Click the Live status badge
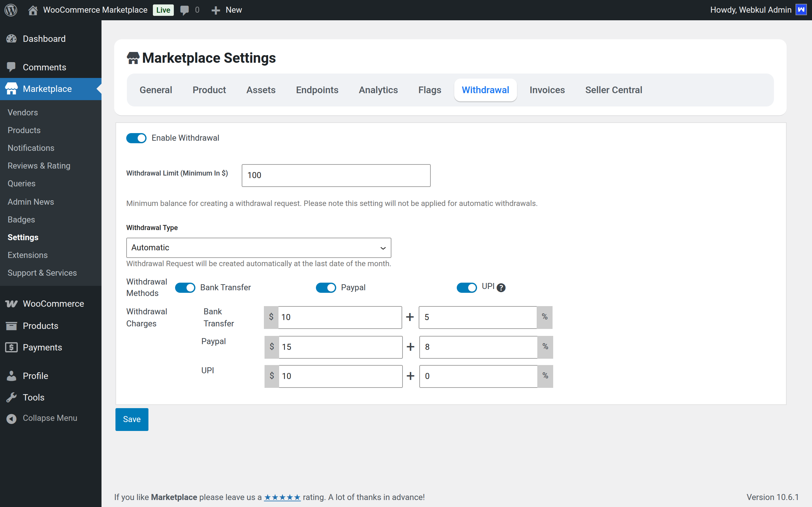The width and height of the screenshot is (812, 507). 163,10
